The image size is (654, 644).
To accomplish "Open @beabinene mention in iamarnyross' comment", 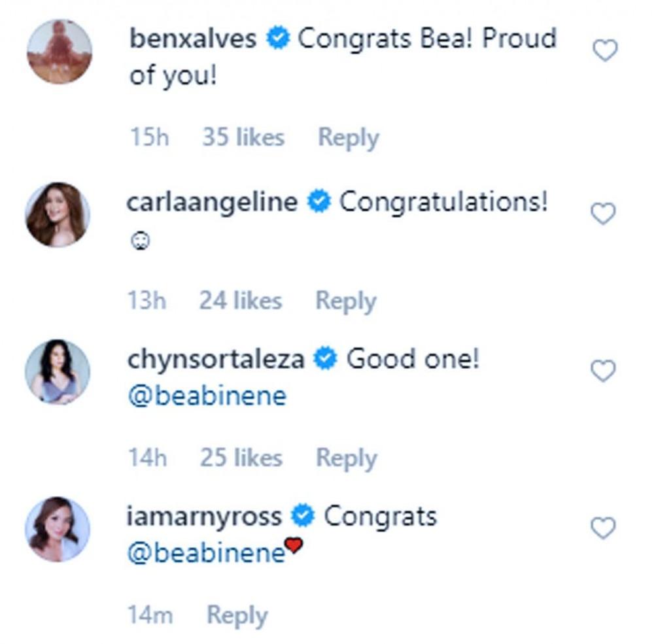I will (x=207, y=554).
